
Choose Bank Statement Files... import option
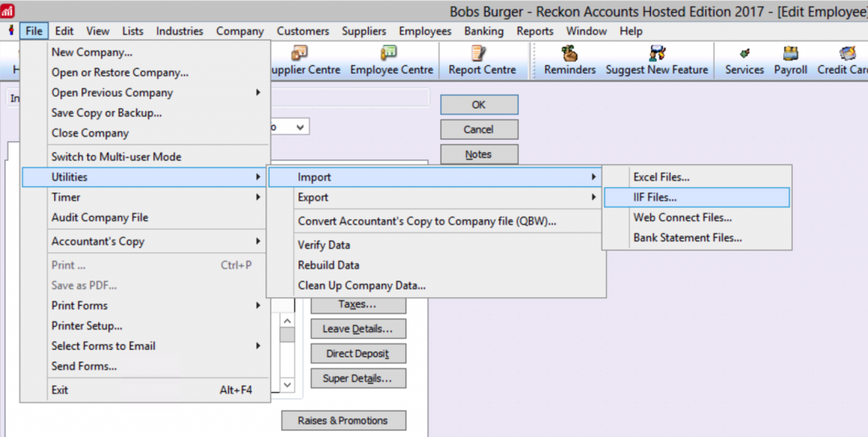pyautogui.click(x=697, y=238)
